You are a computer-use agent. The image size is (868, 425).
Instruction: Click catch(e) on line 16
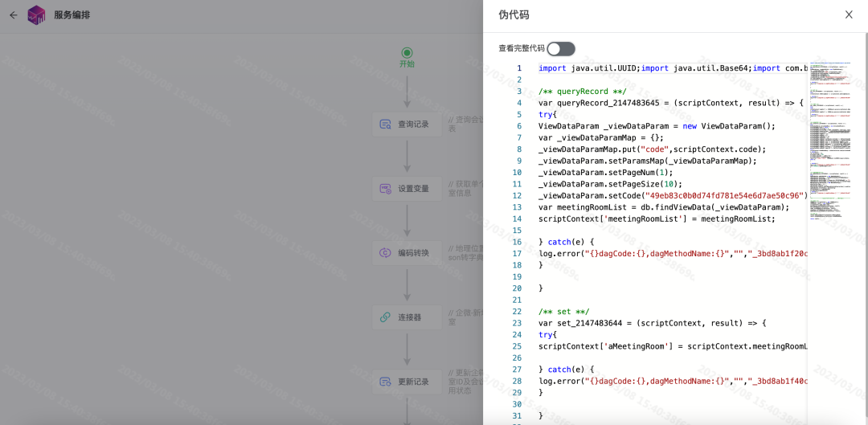(566, 243)
